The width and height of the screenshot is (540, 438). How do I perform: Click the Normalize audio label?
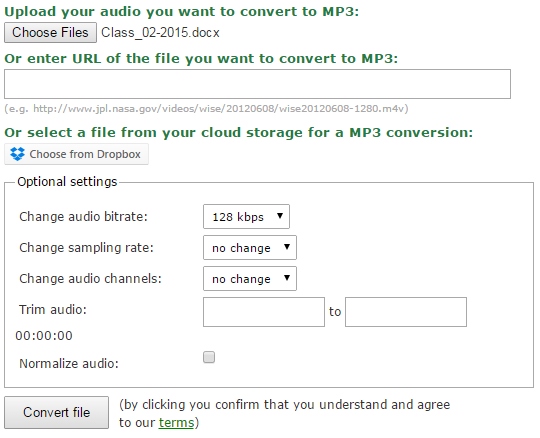coord(69,364)
